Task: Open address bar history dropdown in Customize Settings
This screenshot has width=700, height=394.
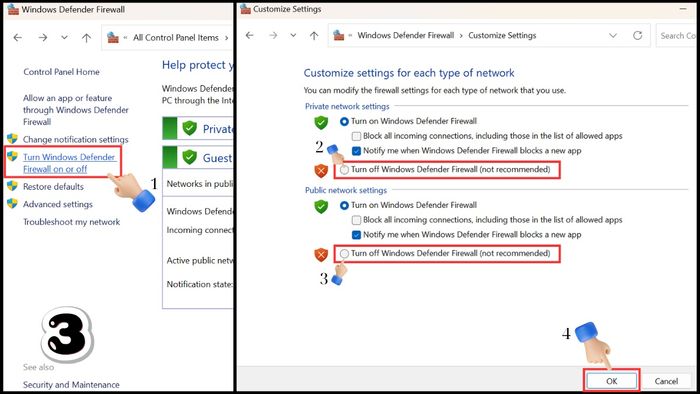Action: (613, 35)
